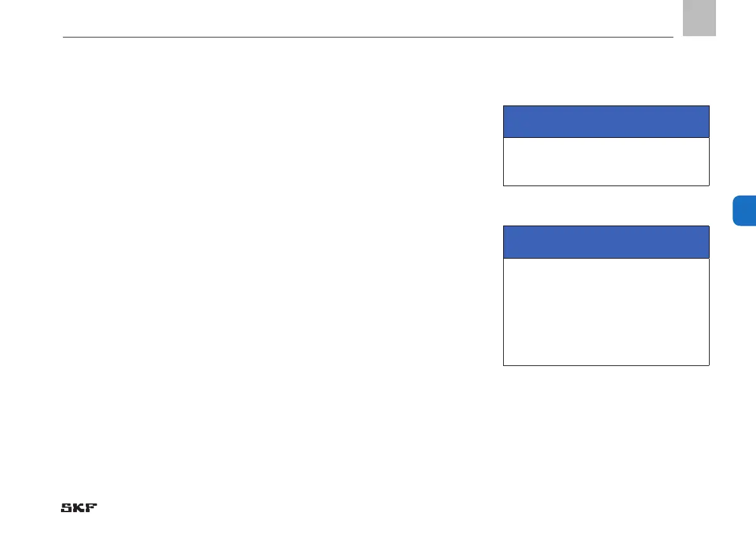Click the upper box's blue header bar
The height and width of the screenshot is (535, 756).
click(x=606, y=121)
